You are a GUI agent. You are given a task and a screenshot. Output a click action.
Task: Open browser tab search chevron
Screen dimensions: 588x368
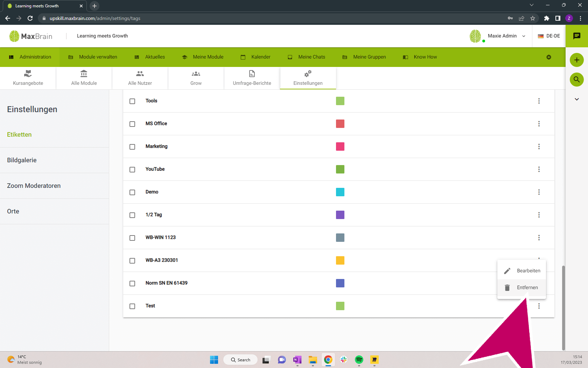(x=531, y=5)
